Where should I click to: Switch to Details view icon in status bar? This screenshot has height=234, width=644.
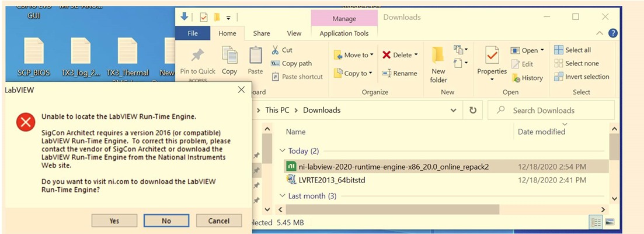coord(596,222)
